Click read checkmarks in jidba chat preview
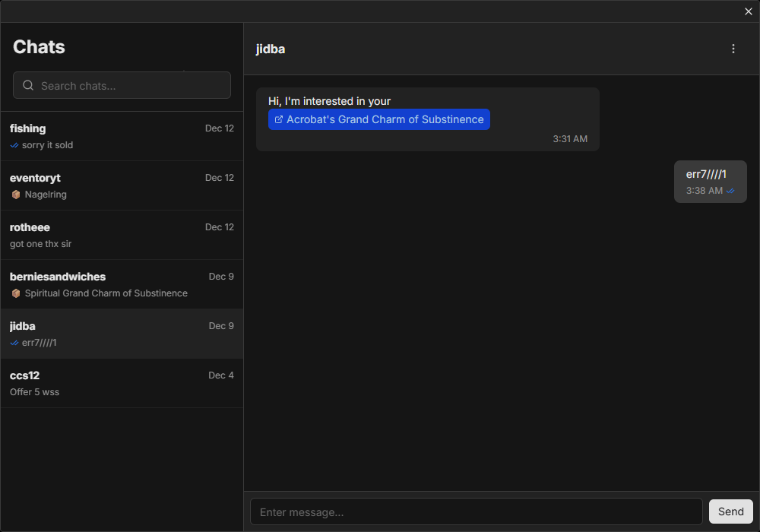760x532 pixels. pyautogui.click(x=14, y=343)
